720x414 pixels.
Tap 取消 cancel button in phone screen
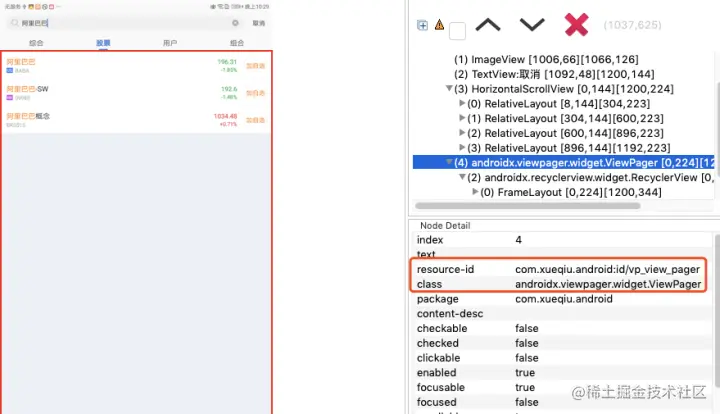coord(259,23)
